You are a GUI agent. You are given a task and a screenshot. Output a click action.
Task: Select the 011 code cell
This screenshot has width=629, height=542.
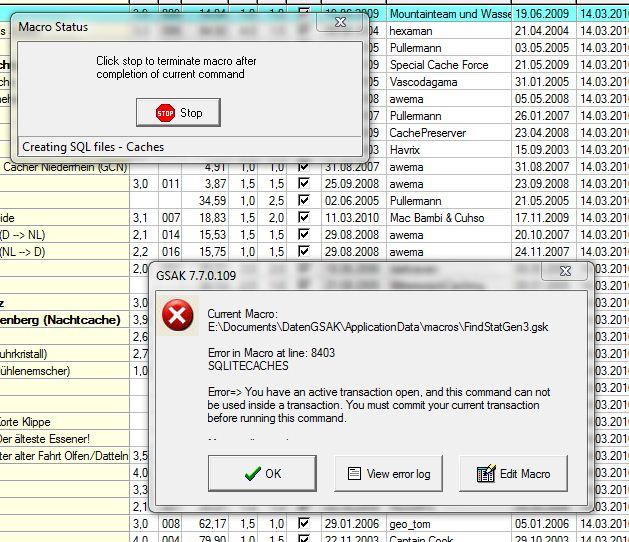(x=170, y=184)
